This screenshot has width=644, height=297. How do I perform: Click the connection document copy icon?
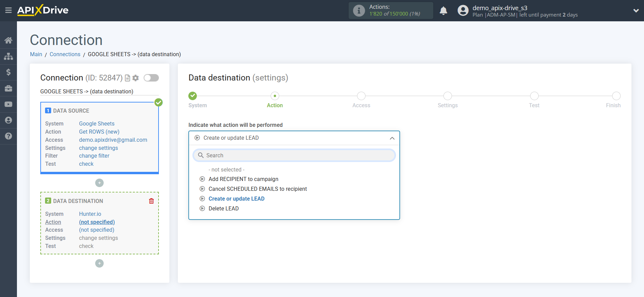[x=128, y=78]
